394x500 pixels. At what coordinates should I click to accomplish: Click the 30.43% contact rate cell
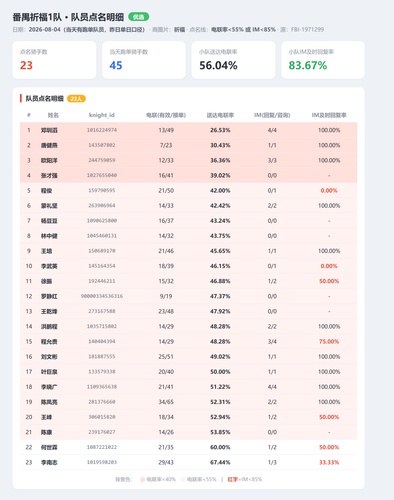click(220, 145)
